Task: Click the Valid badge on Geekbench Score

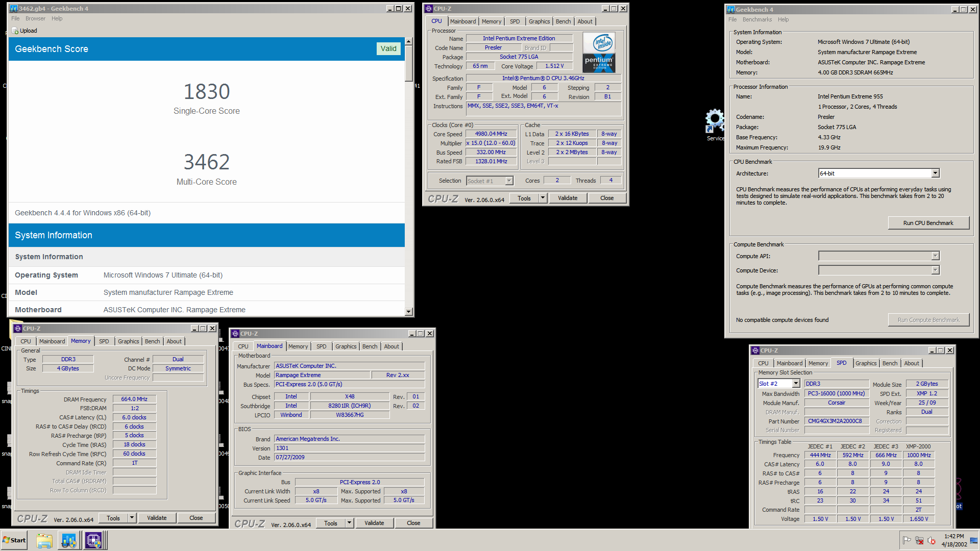Action: pos(388,48)
